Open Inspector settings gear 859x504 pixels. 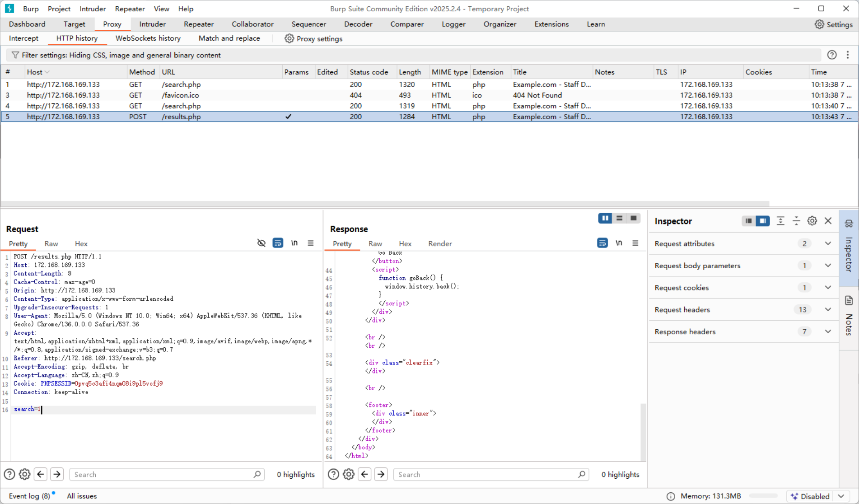[x=812, y=221]
